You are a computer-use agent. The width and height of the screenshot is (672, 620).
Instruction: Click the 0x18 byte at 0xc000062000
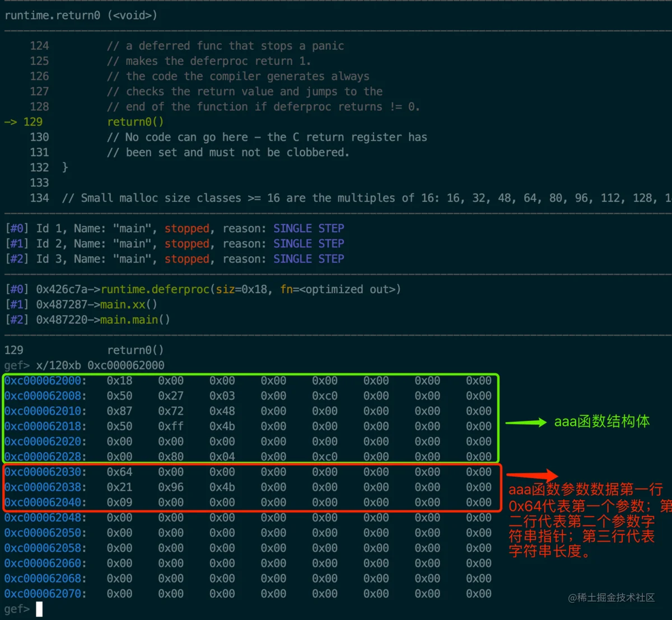(120, 381)
